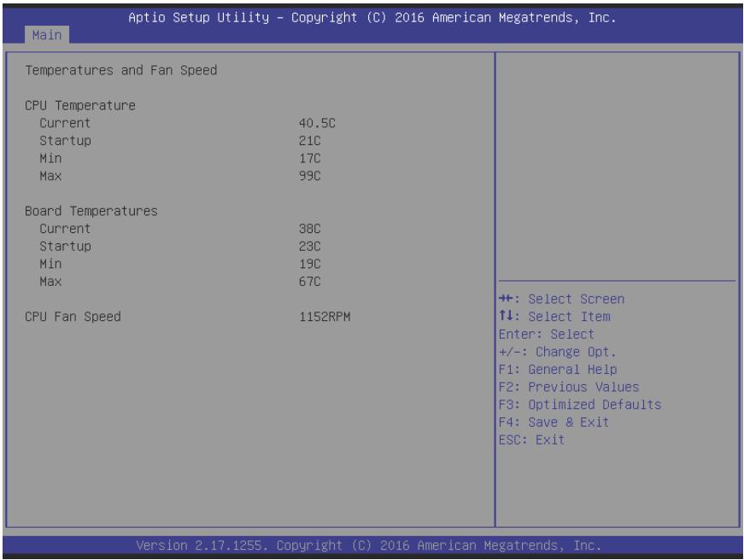The image size is (744, 560).
Task: Select the Main tab
Action: click(46, 35)
